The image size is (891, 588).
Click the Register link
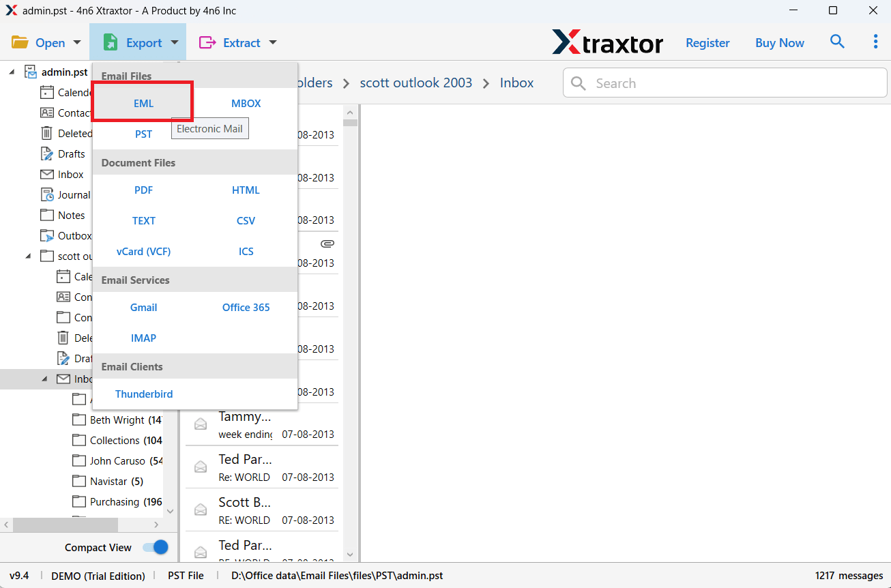(x=707, y=42)
